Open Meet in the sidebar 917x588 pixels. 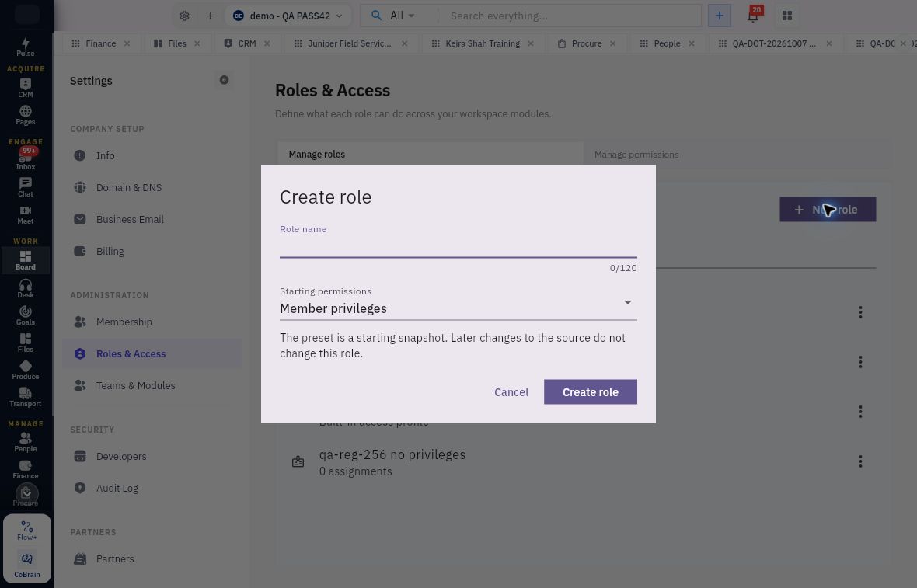tap(25, 214)
